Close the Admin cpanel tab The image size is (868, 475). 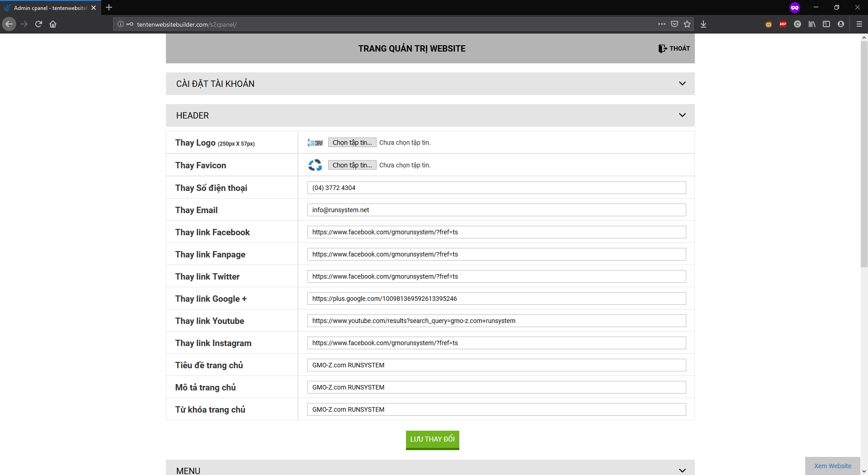94,8
